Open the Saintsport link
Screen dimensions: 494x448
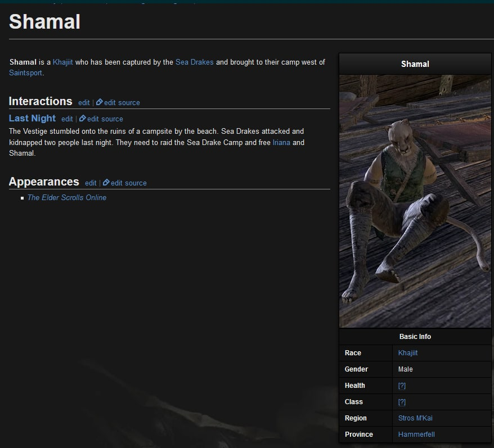25,73
